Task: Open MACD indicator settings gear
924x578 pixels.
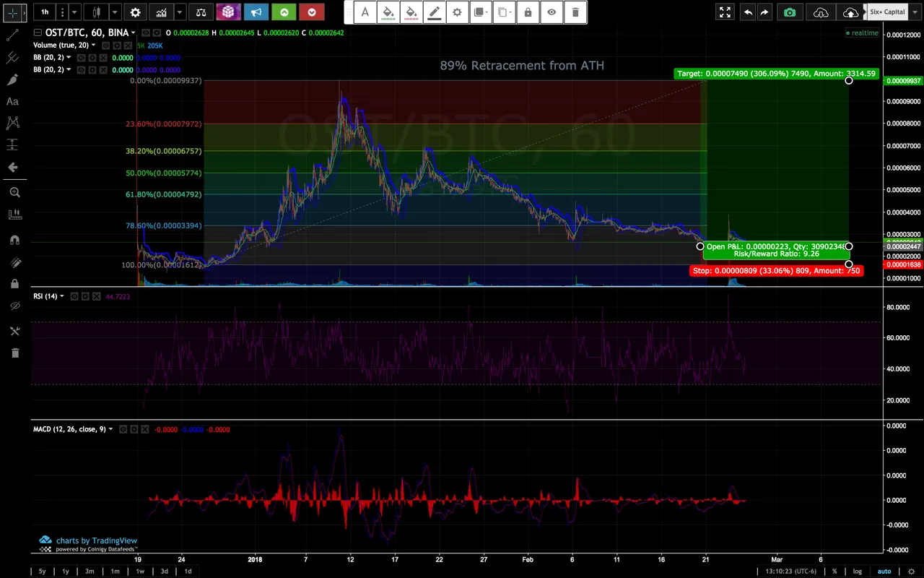Action: tap(134, 429)
